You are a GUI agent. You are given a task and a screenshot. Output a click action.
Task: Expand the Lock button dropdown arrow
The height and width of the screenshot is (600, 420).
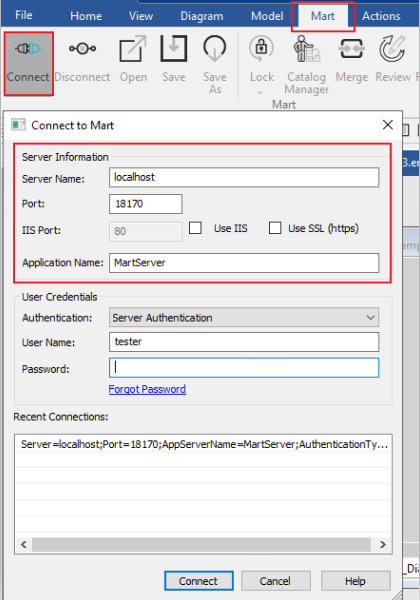[x=260, y=93]
